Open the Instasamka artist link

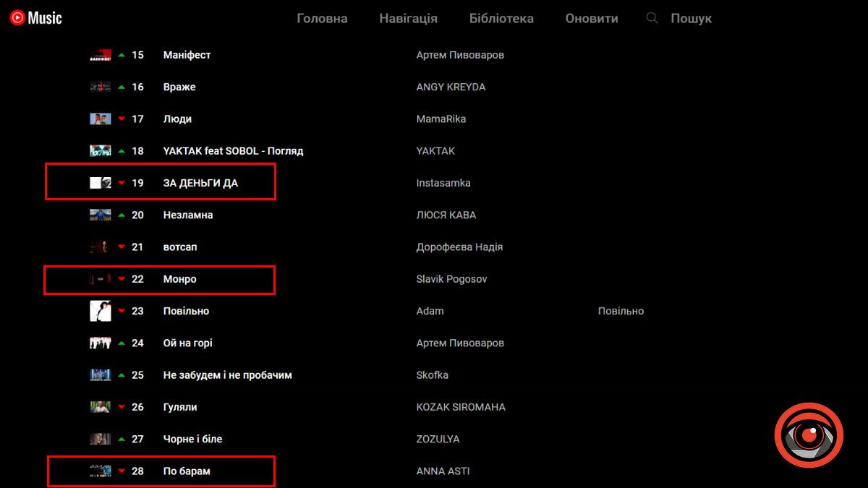443,183
